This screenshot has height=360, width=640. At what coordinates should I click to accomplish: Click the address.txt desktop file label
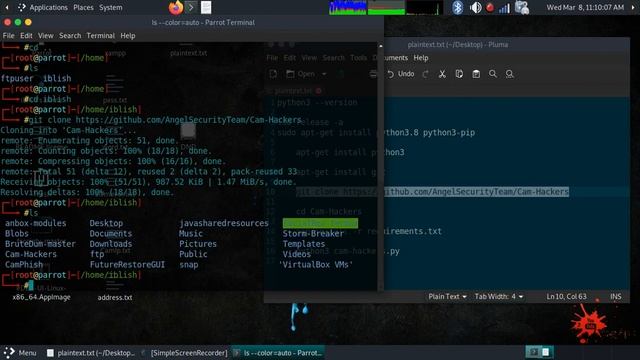(x=115, y=298)
